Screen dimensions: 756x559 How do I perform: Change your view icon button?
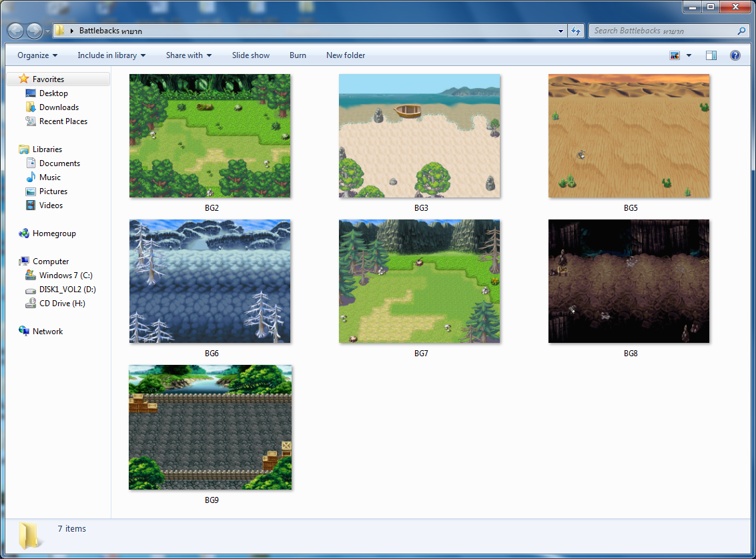point(675,55)
